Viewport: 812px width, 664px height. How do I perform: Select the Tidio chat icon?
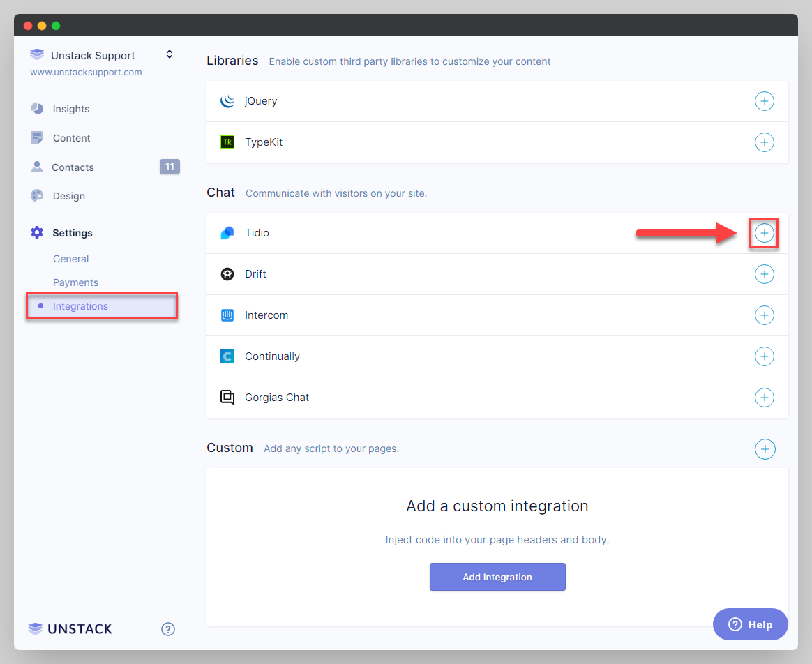coord(227,232)
